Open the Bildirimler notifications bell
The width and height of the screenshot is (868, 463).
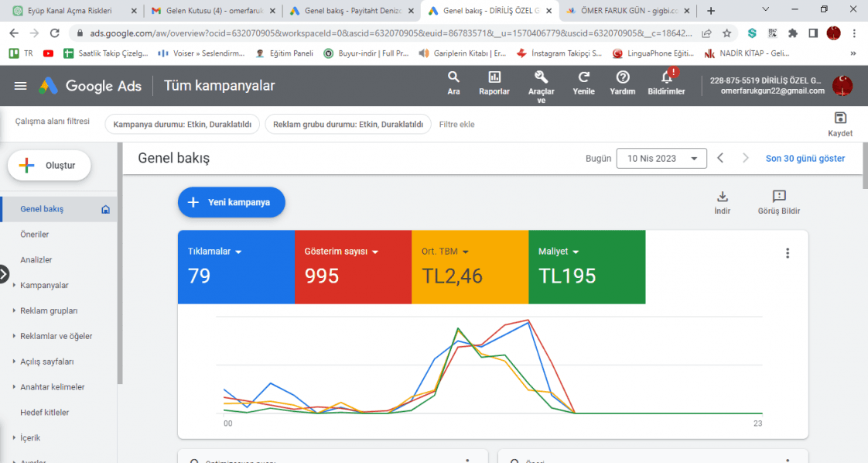(x=667, y=83)
